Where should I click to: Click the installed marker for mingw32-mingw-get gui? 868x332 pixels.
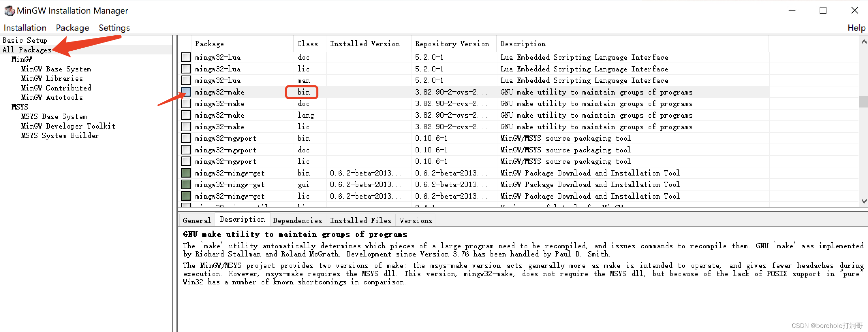click(186, 185)
